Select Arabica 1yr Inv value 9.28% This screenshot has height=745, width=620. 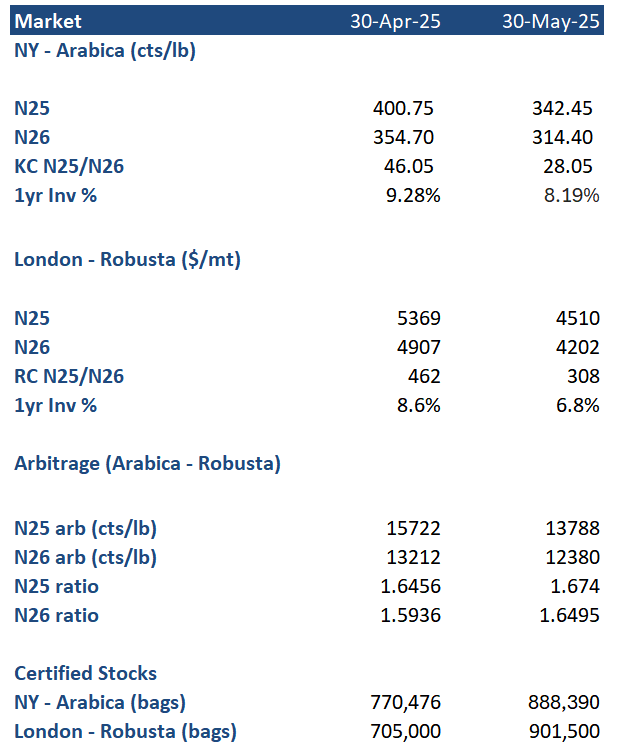click(413, 195)
